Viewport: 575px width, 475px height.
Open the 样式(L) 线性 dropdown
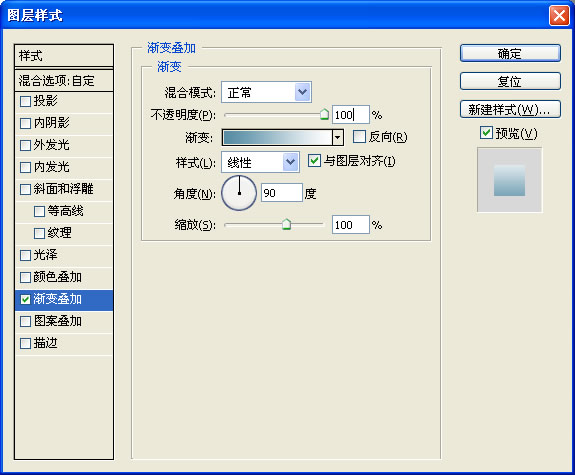click(x=260, y=162)
